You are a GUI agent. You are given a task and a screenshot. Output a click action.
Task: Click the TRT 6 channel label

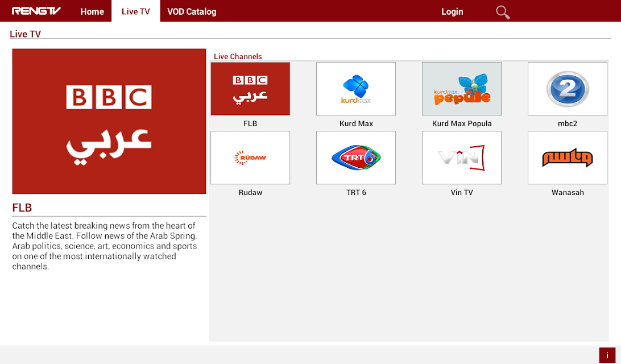click(356, 192)
